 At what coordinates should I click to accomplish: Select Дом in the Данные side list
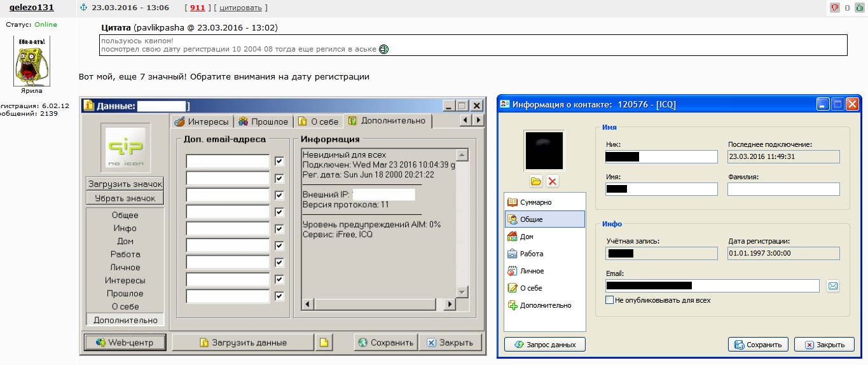(125, 241)
